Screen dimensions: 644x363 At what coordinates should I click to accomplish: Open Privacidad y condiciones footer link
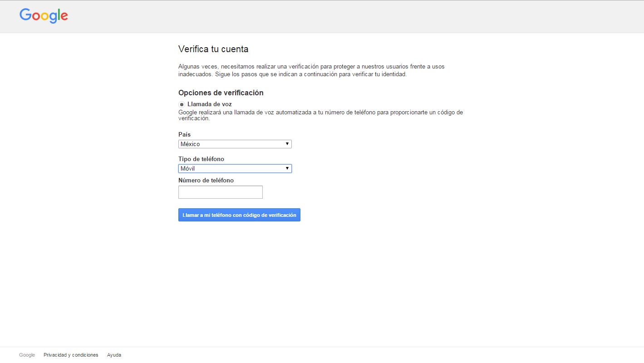point(71,355)
